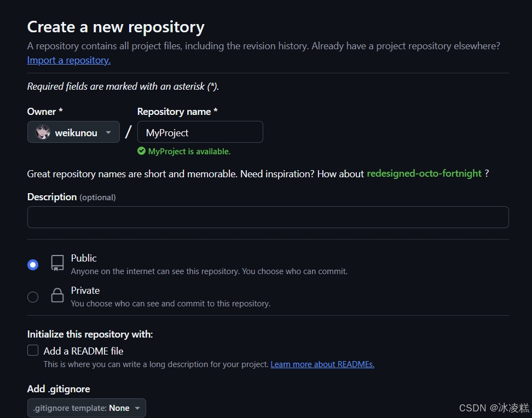Click the 'Repository name *' label
The height and width of the screenshot is (418, 532).
[177, 112]
